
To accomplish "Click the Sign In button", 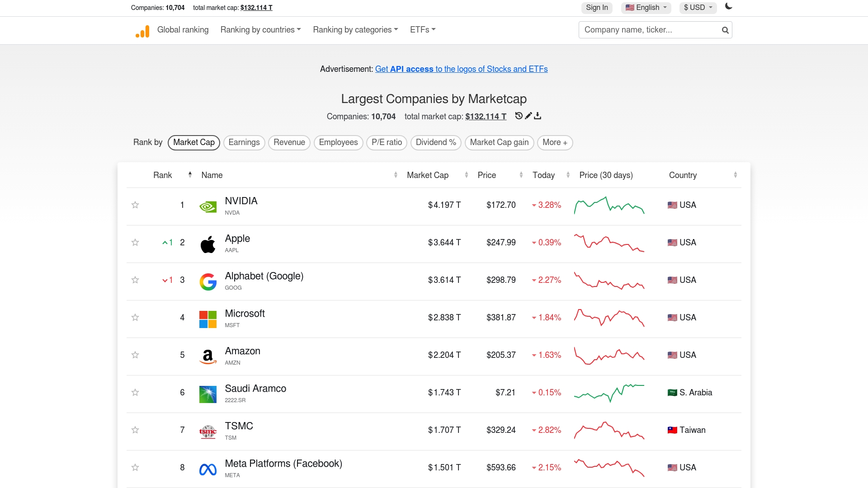I will pyautogui.click(x=597, y=8).
